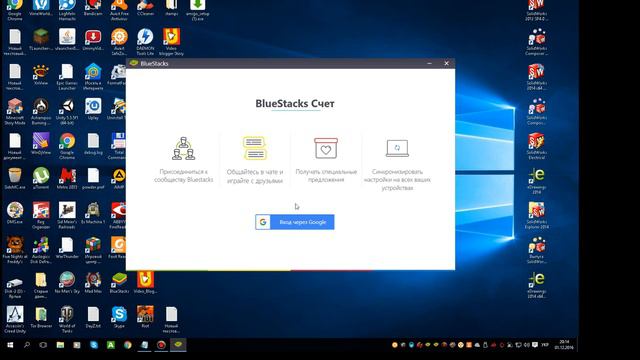Click the system tray clock
The height and width of the screenshot is (360, 640).
(564, 345)
